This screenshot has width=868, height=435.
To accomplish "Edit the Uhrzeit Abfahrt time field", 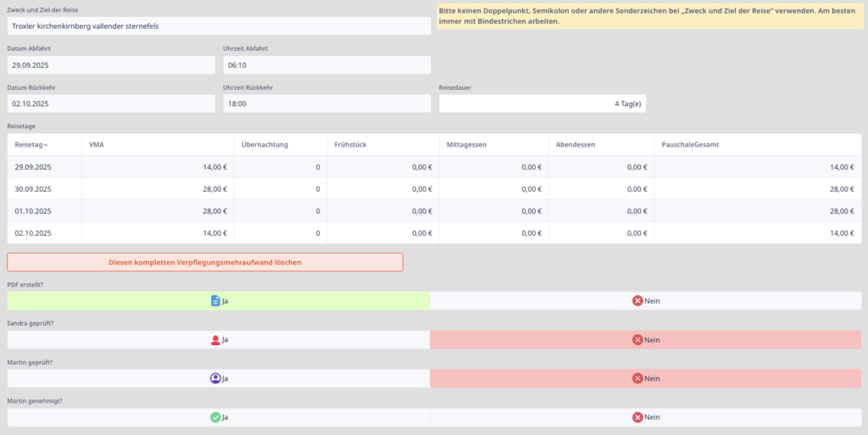I will (x=326, y=64).
